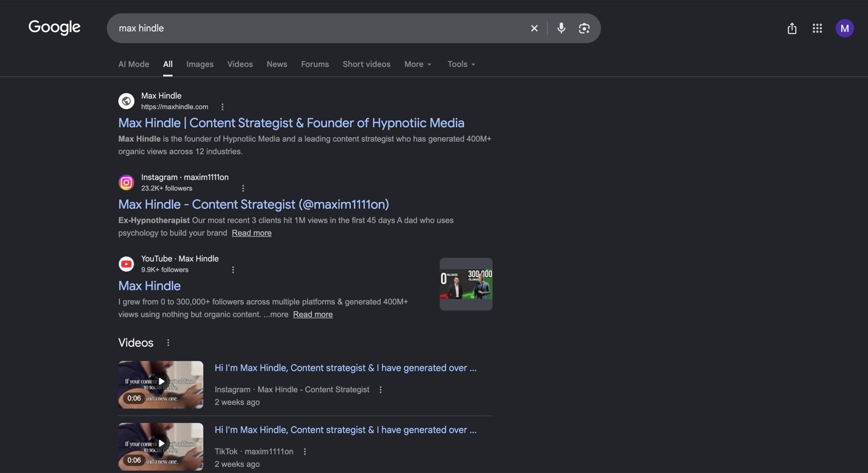Click Read more on Instagram result snippet
The height and width of the screenshot is (473, 868).
[x=252, y=233]
